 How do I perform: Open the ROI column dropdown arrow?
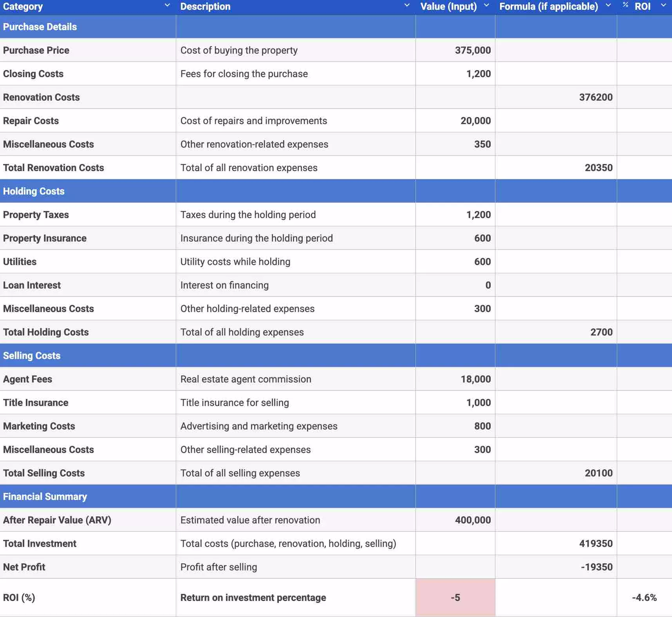pos(663,6)
